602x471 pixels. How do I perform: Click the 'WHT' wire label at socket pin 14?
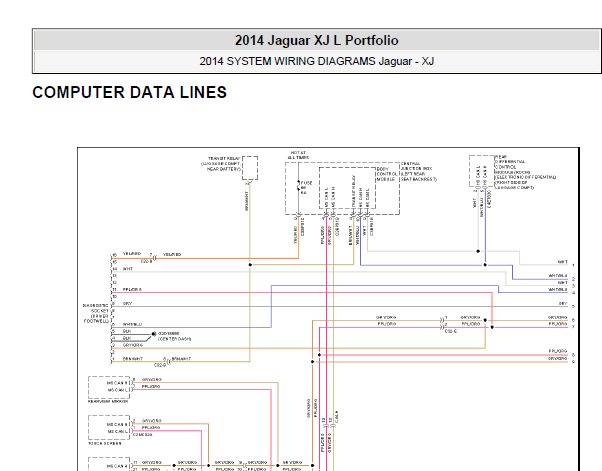tap(127, 269)
